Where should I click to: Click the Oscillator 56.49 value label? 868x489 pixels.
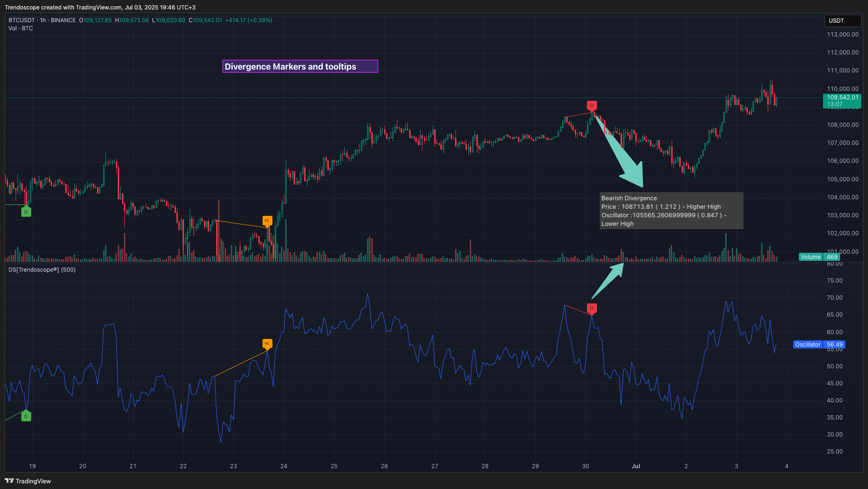pos(819,345)
